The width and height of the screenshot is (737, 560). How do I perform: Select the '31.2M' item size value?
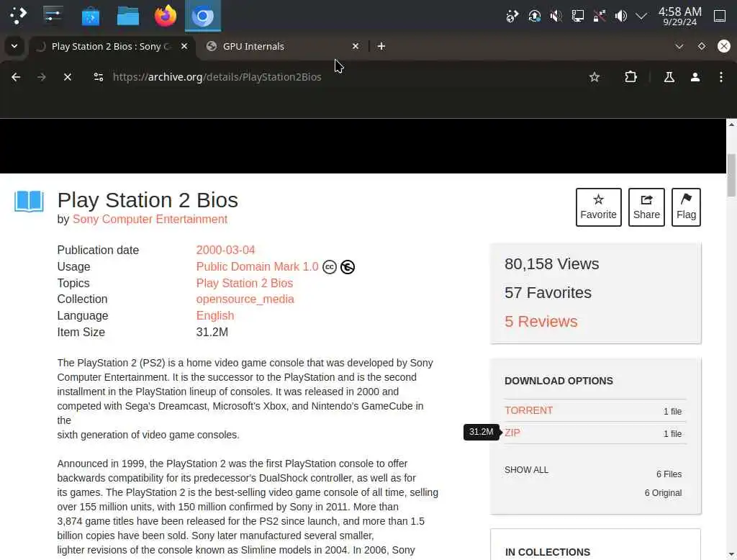[212, 332]
